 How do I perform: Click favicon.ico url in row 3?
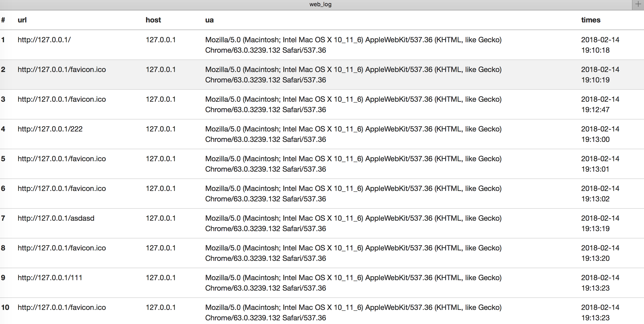point(62,99)
